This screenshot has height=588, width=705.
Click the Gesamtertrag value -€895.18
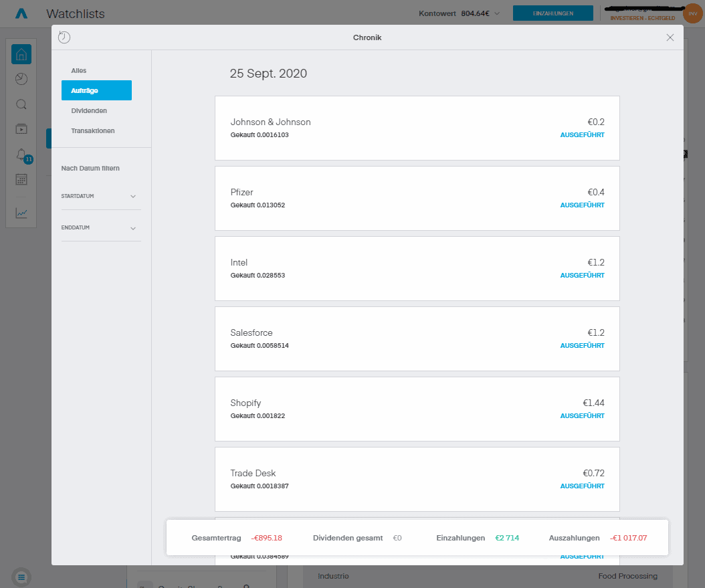pyautogui.click(x=267, y=538)
